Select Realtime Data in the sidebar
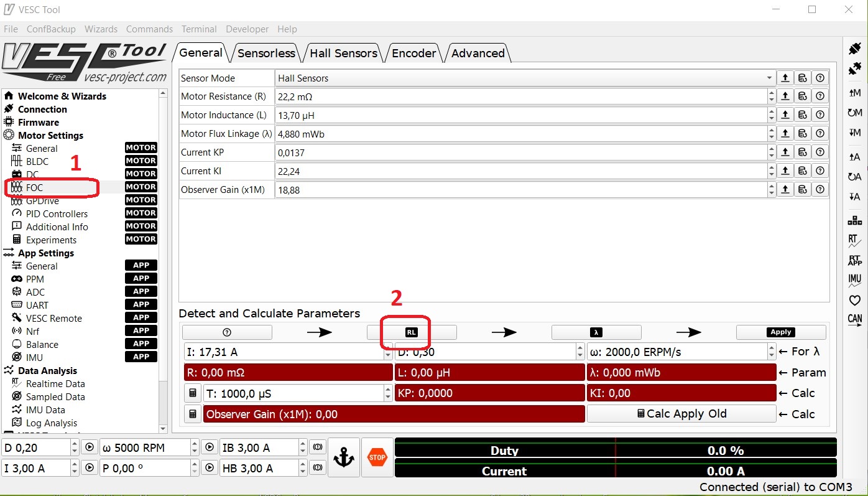868x496 pixels. tap(55, 384)
